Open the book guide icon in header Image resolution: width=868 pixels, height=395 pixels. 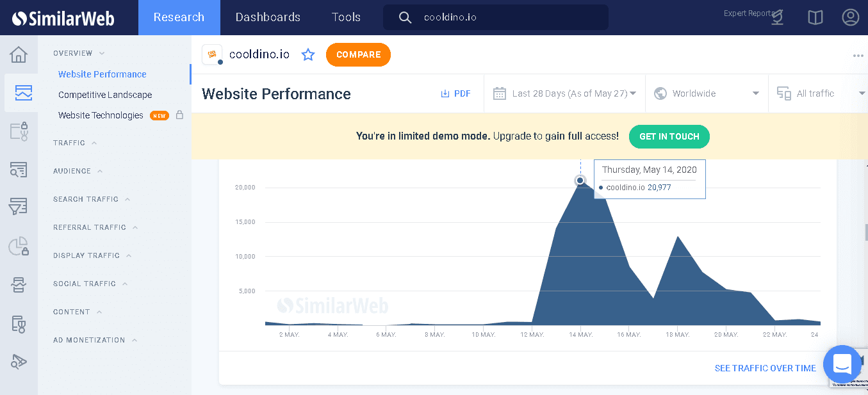point(815,17)
